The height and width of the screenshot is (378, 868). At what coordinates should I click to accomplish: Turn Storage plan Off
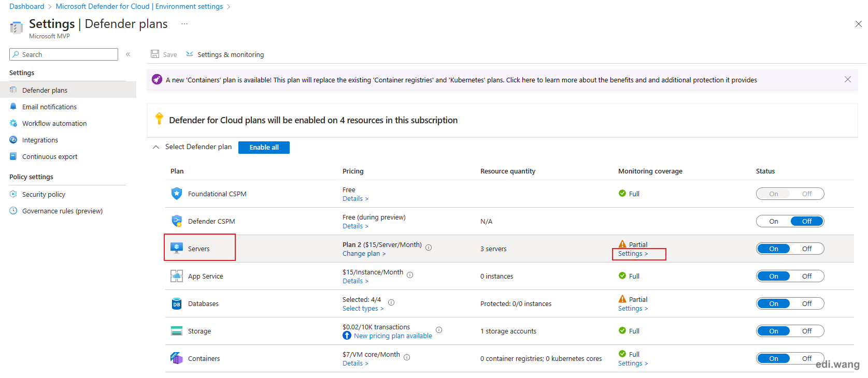pyautogui.click(x=807, y=331)
